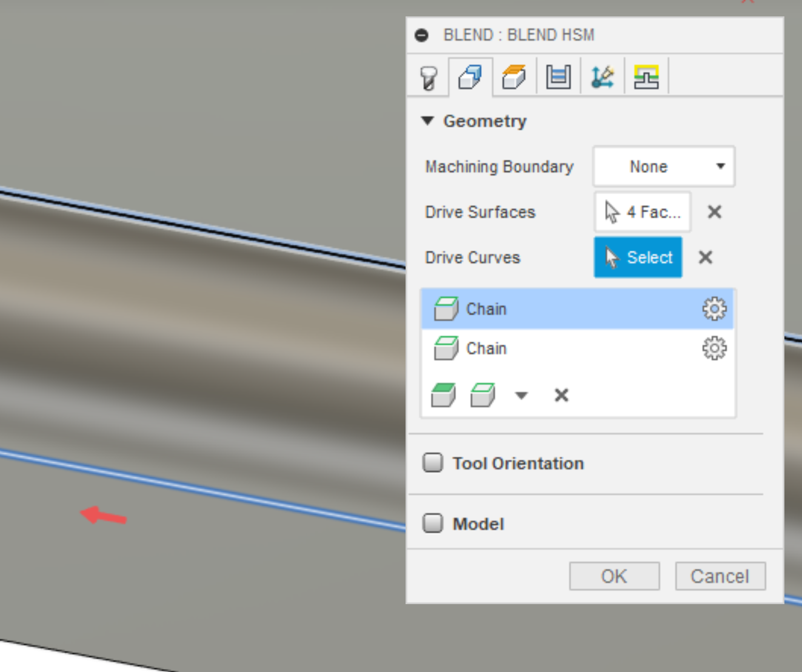This screenshot has width=802, height=672.
Task: Clear the Drive Surfaces selection with X
Action: [x=714, y=212]
